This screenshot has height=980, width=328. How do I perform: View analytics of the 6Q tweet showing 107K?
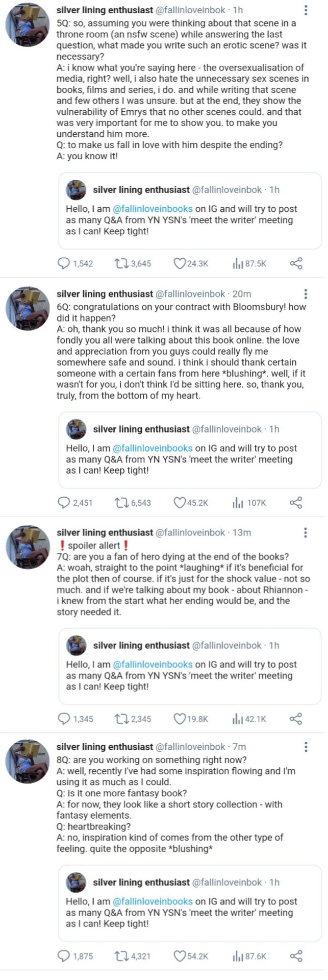tap(238, 503)
